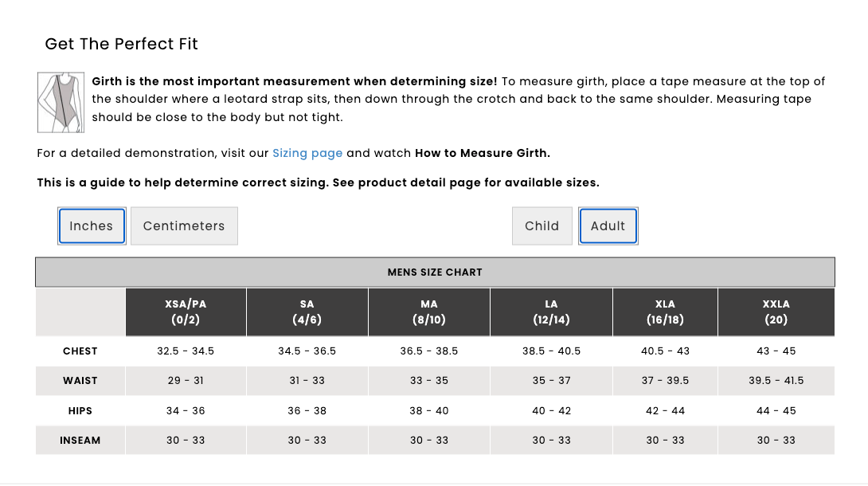Image resolution: width=868 pixels, height=486 pixels.
Task: Select the Adult size chart
Action: click(x=608, y=225)
